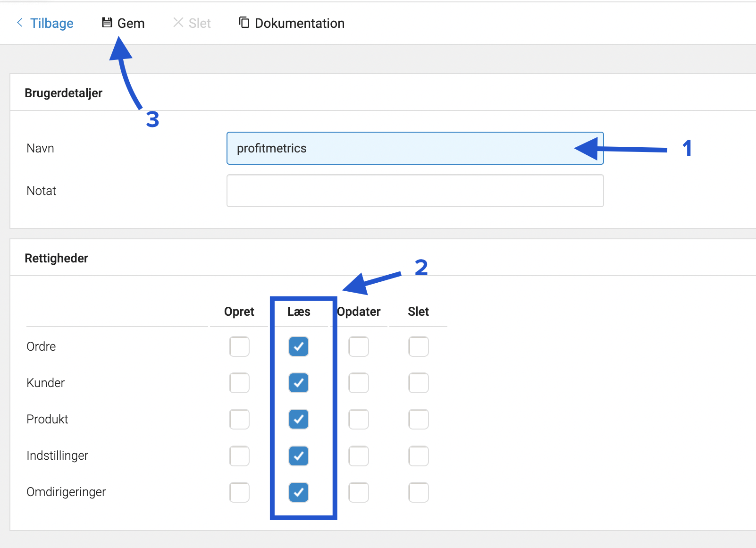Viewport: 756px width, 548px height.
Task: Click the Indstillinger row label
Action: tap(58, 456)
